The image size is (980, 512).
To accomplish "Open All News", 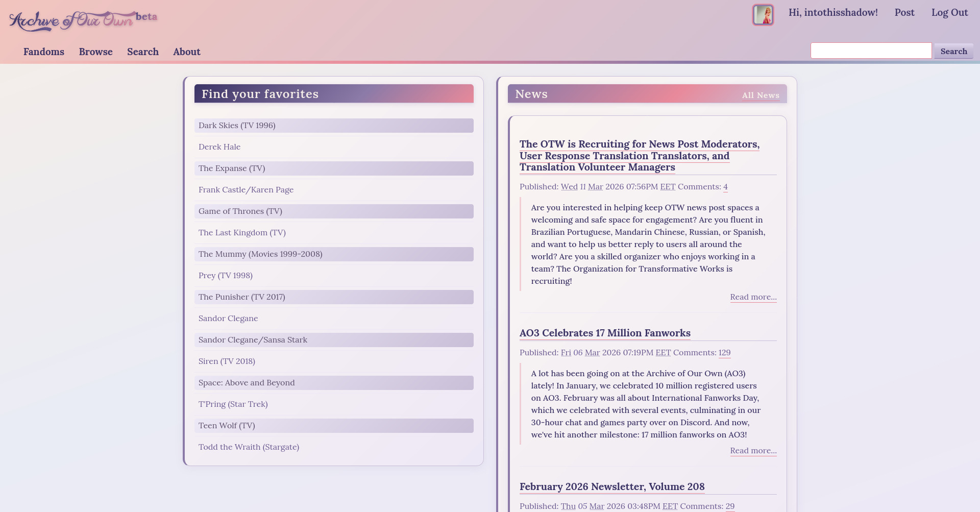I will (x=761, y=95).
